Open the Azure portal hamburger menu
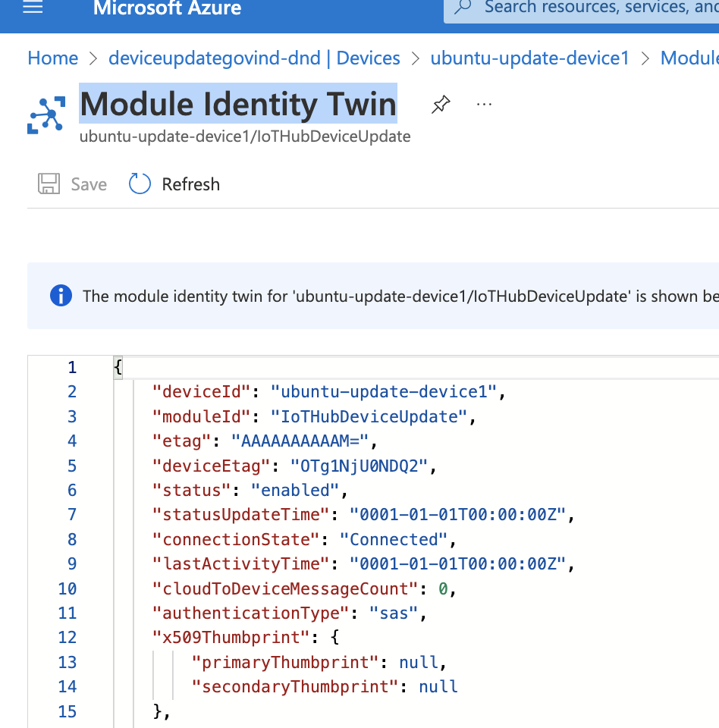Viewport: 719px width, 728px height. pyautogui.click(x=33, y=7)
